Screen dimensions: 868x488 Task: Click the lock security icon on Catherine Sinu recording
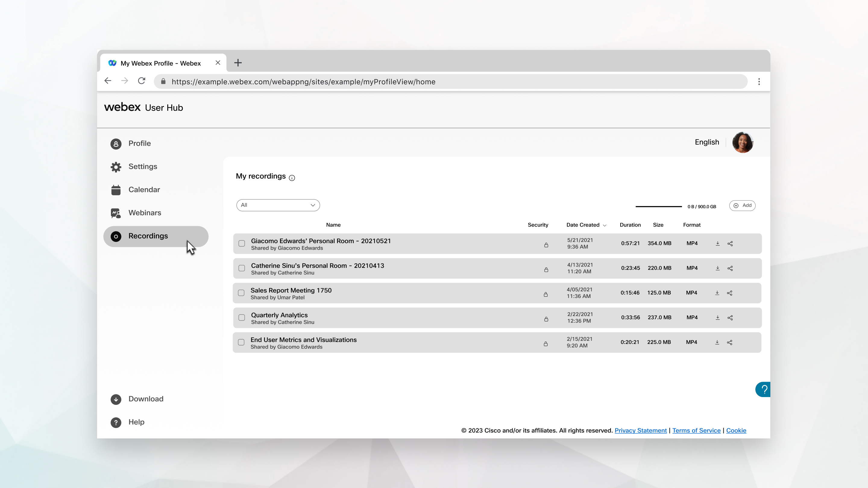click(x=546, y=268)
